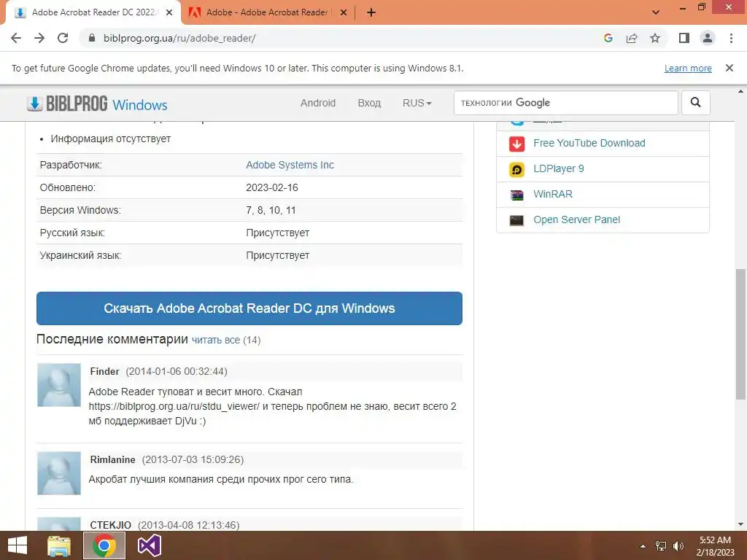This screenshot has width=747, height=560.
Task: Click the scrollbar up arrow
Action: coord(740,91)
